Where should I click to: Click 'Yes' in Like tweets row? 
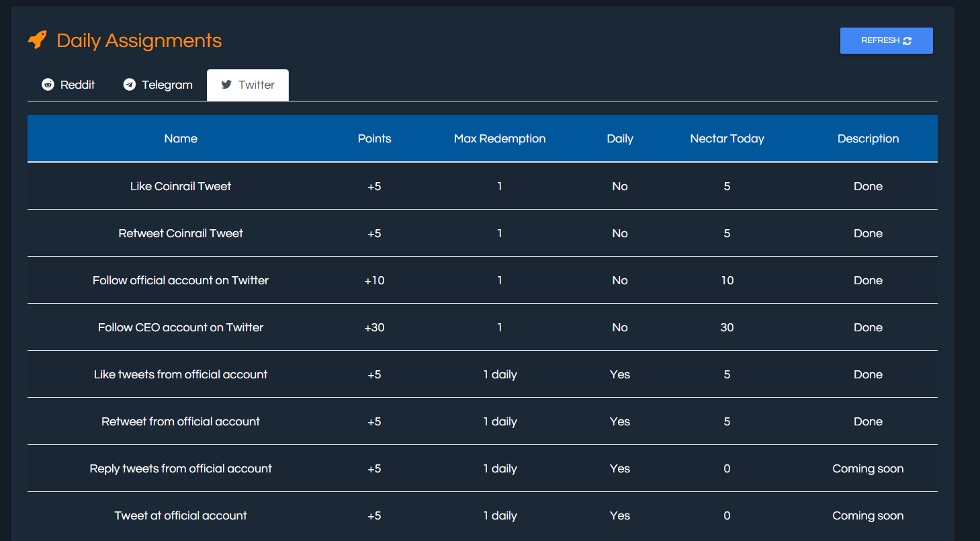point(620,374)
